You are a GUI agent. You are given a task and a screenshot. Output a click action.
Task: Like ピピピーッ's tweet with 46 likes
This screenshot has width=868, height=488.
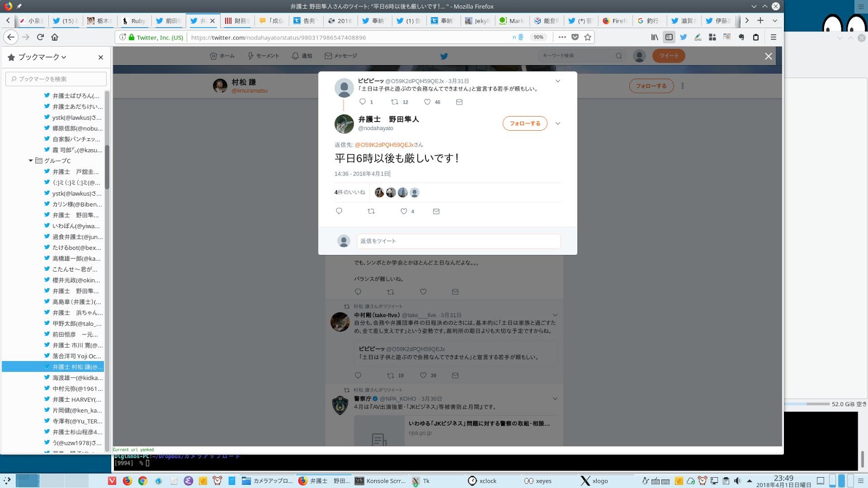427,102
